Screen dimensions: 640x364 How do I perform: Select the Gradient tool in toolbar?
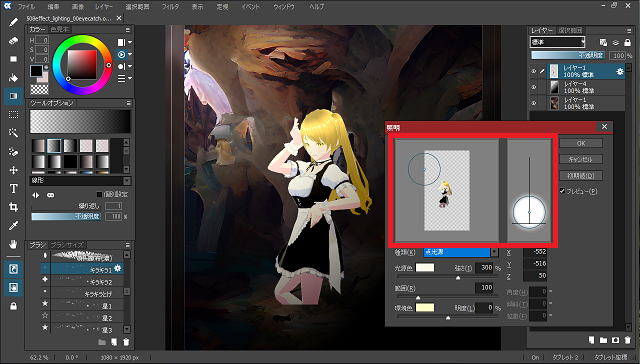tap(13, 96)
